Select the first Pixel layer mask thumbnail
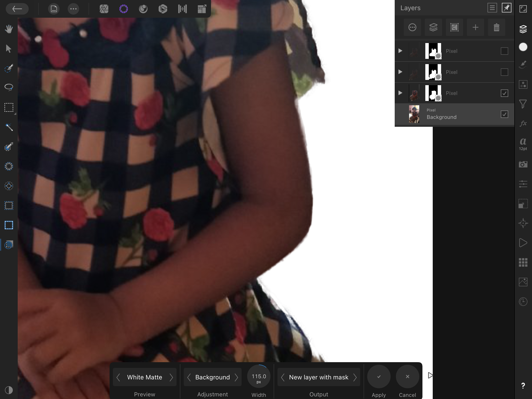 click(x=433, y=51)
